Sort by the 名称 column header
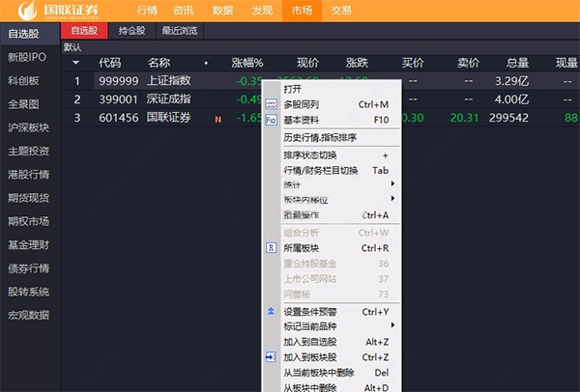 [x=159, y=63]
